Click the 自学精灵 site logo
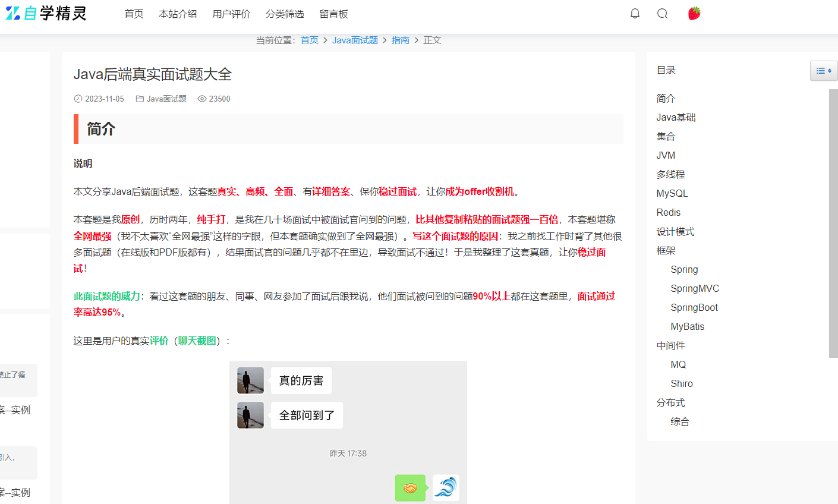Image resolution: width=838 pixels, height=504 pixels. [46, 13]
